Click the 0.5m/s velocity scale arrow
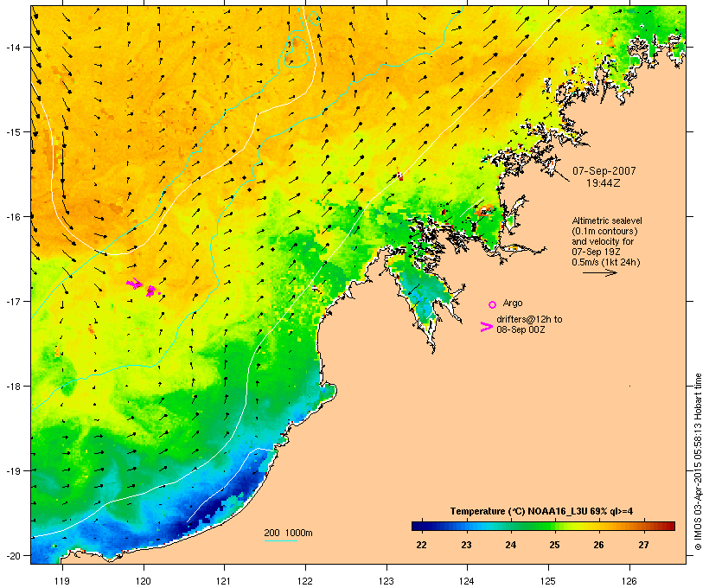 click(599, 272)
